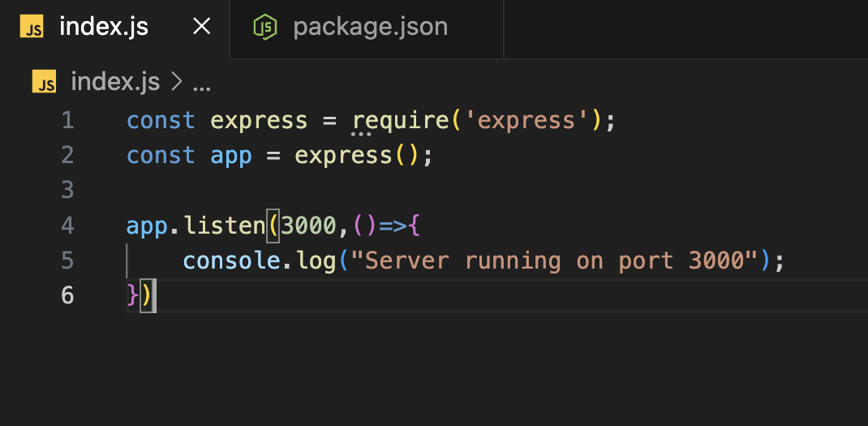Close the index.js editor tab
This screenshot has height=426, width=868.
coord(201,27)
